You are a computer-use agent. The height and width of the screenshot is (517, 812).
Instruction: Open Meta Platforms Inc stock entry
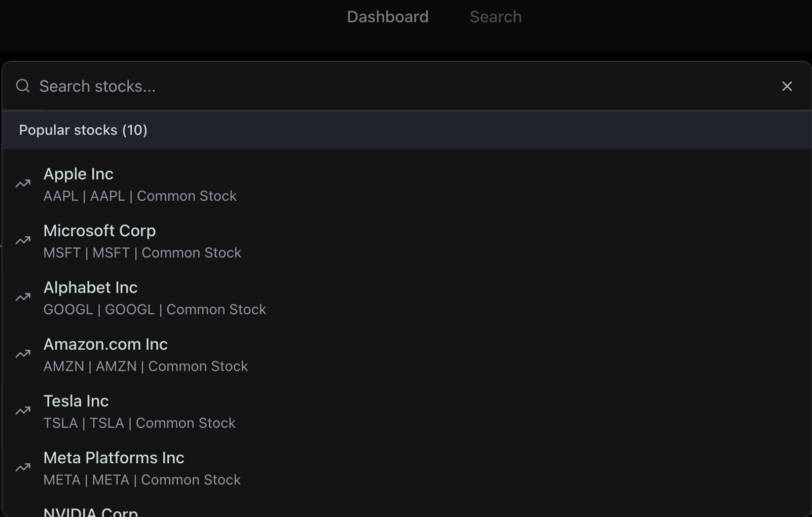coord(114,458)
